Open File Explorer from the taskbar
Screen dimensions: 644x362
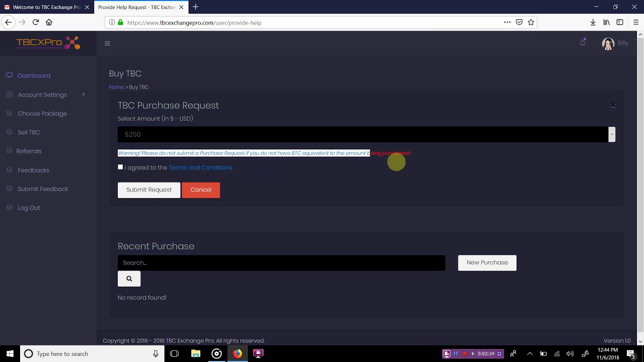pyautogui.click(x=196, y=353)
